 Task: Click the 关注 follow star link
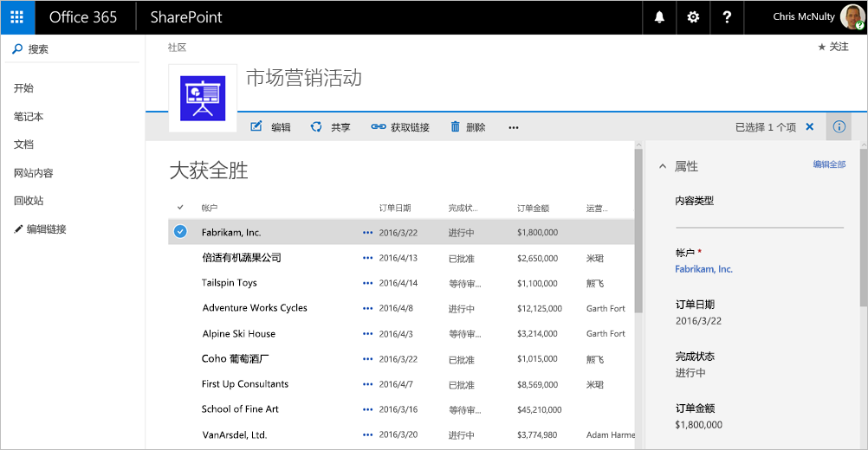click(833, 48)
